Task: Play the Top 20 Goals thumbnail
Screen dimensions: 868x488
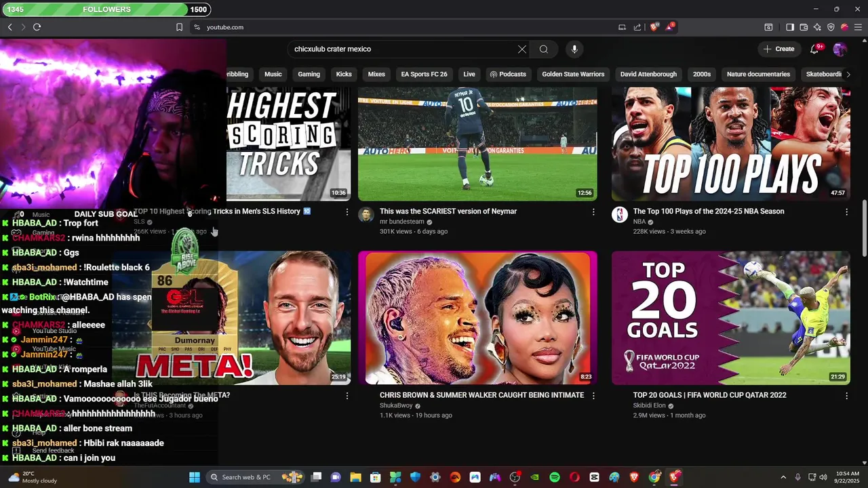Action: pyautogui.click(x=730, y=318)
